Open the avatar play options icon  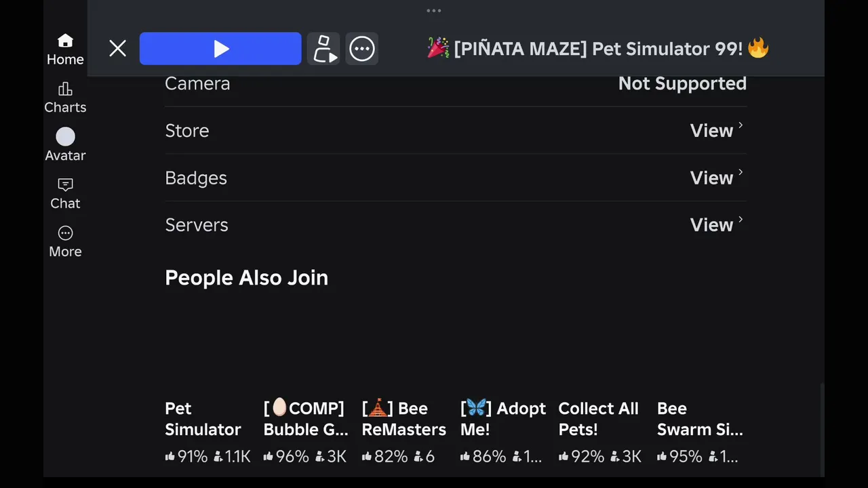(x=323, y=49)
